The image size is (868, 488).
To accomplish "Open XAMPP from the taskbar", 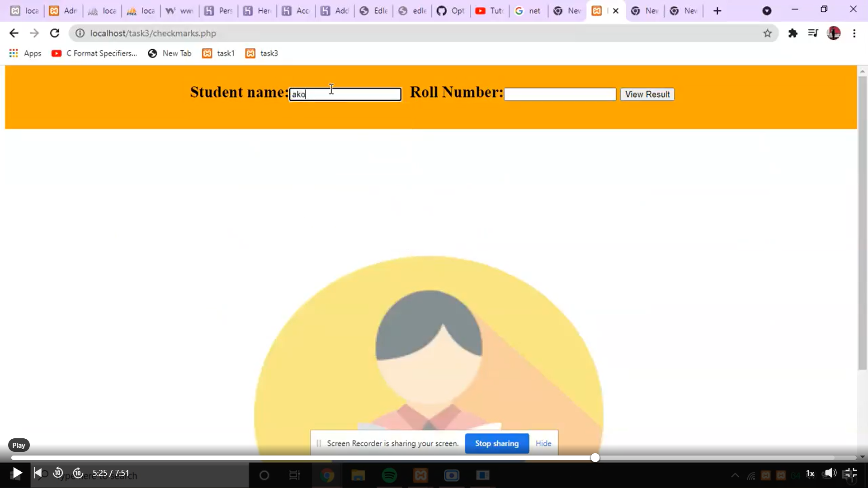I will (420, 475).
